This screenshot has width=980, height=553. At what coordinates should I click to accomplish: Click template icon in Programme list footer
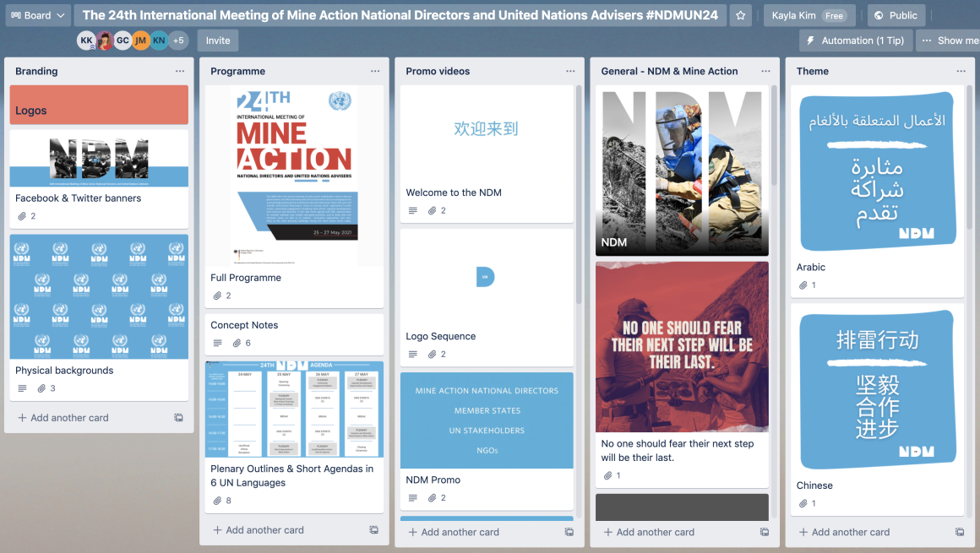[x=373, y=530]
